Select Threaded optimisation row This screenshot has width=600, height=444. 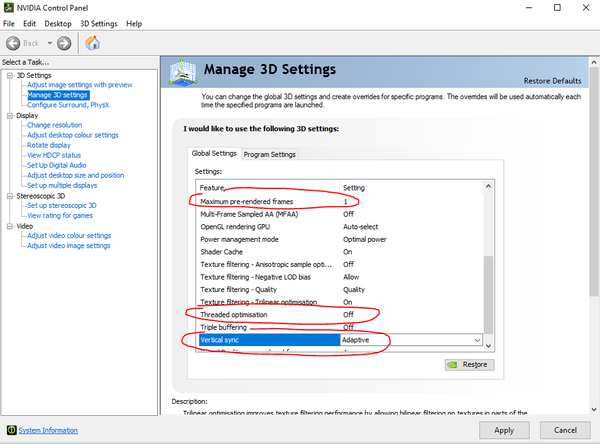click(339, 315)
